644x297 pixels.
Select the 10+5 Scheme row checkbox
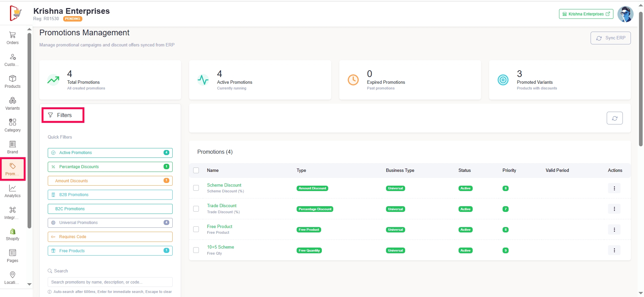pos(196,250)
